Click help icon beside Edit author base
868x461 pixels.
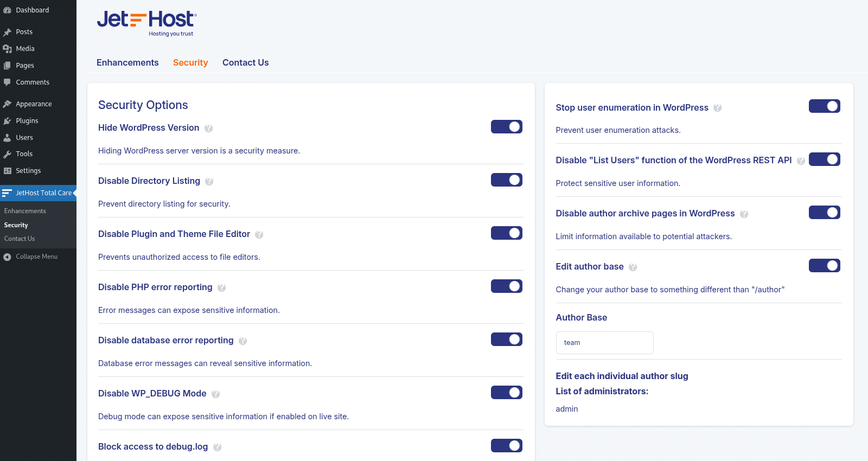pos(633,267)
